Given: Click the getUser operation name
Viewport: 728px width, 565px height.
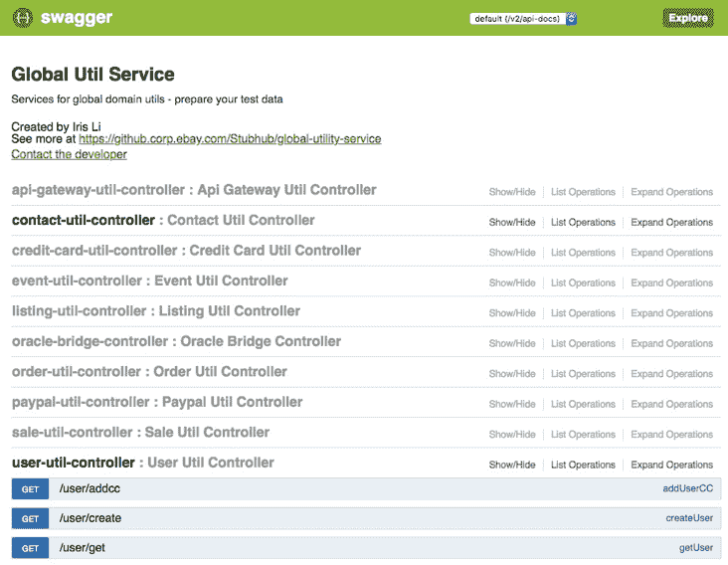Looking at the screenshot, I should 696,548.
